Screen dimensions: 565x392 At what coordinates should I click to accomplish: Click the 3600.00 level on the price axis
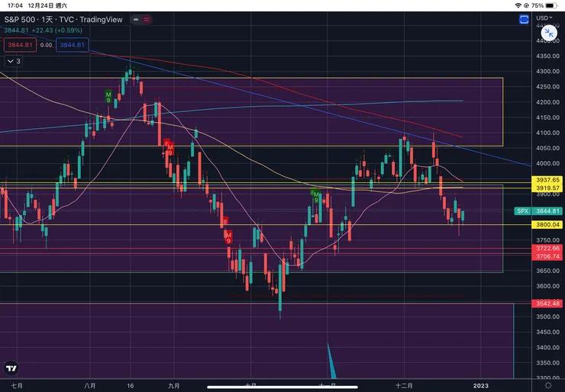coord(547,286)
